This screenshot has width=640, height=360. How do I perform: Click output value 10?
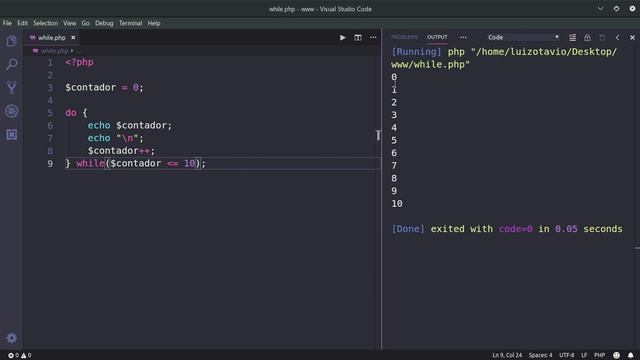coord(397,204)
